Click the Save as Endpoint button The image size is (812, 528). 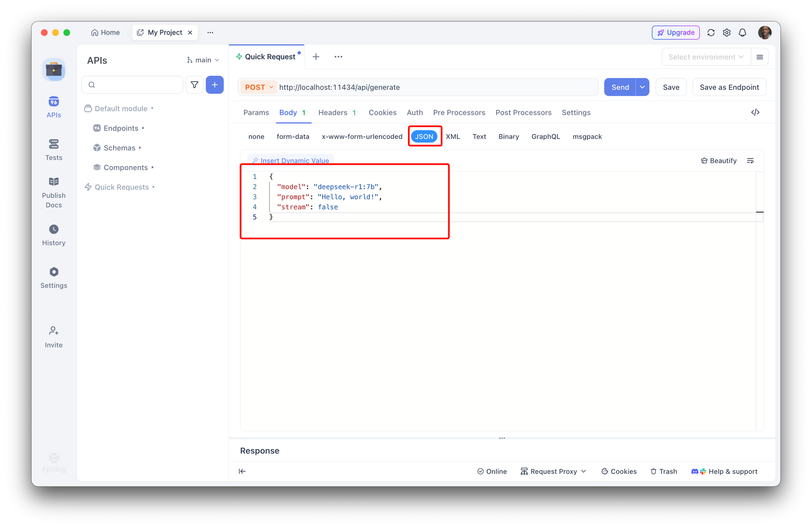click(x=729, y=87)
